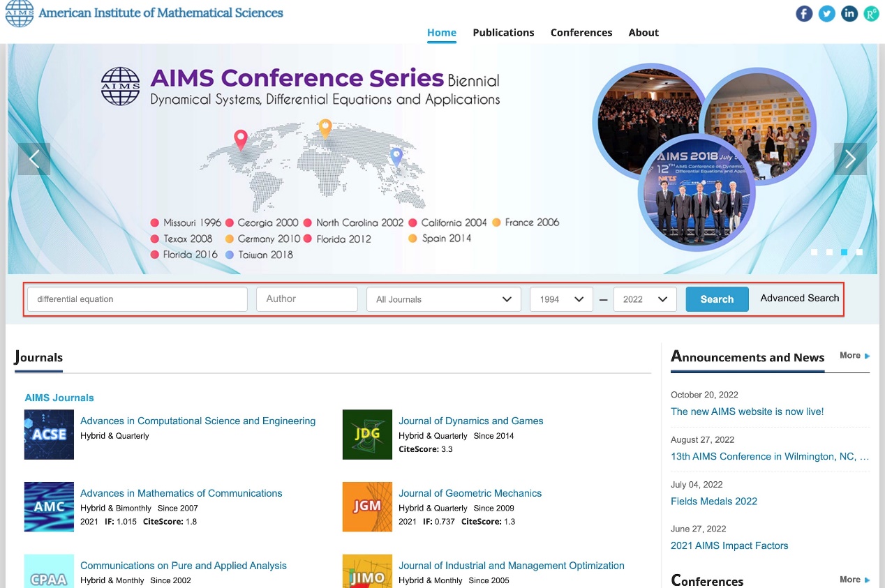Go to previous banner slide arrow
Viewport: 885px width, 588px height.
(34, 159)
